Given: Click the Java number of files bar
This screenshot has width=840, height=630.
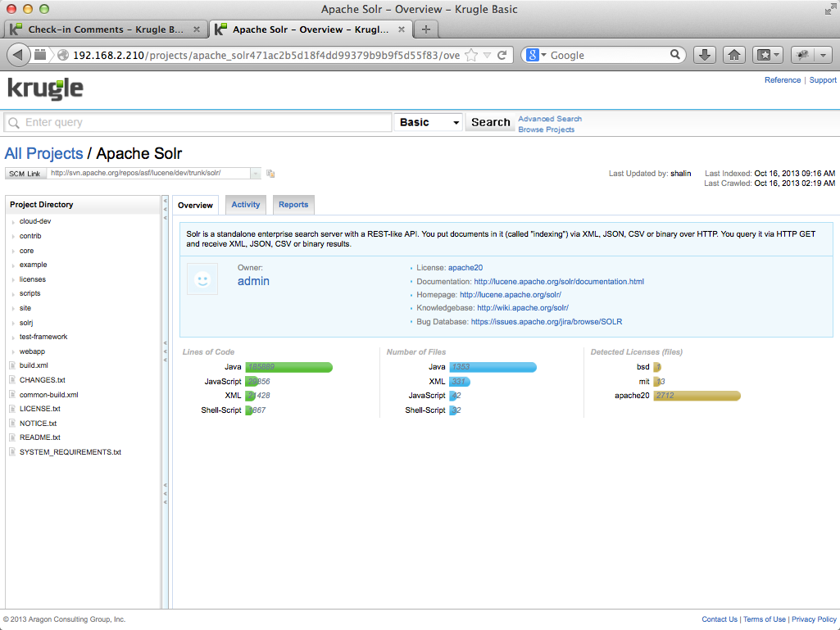Looking at the screenshot, I should coord(493,367).
